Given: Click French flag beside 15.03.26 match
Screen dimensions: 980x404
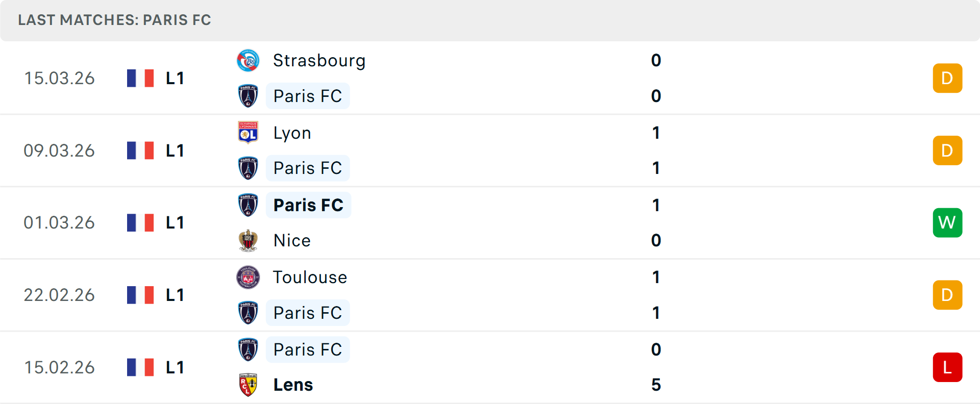Looking at the screenshot, I should click(x=140, y=78).
